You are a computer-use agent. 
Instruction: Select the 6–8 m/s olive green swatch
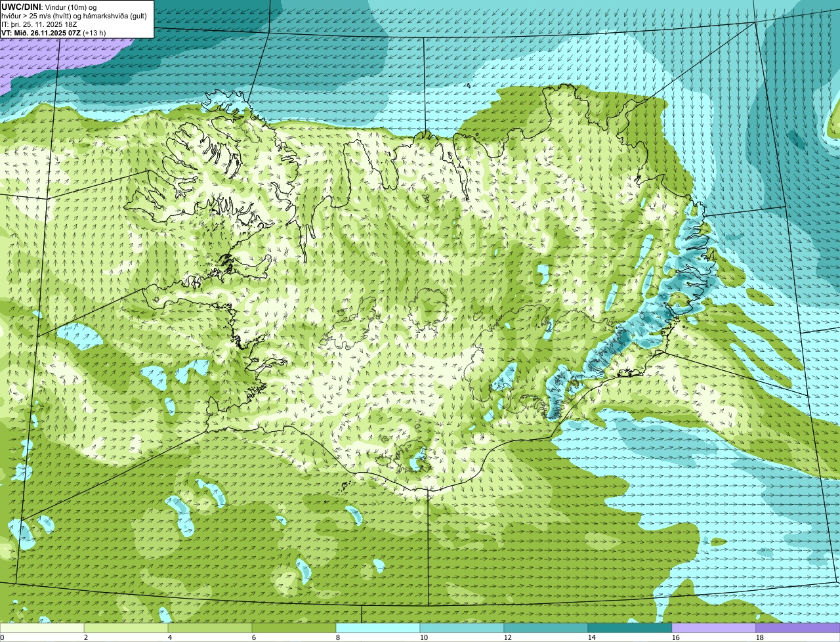(x=294, y=628)
